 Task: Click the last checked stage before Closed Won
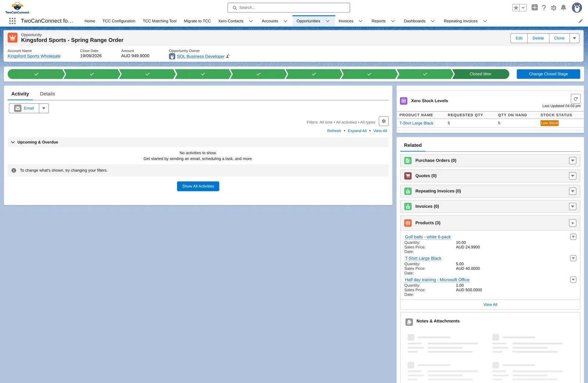point(425,74)
